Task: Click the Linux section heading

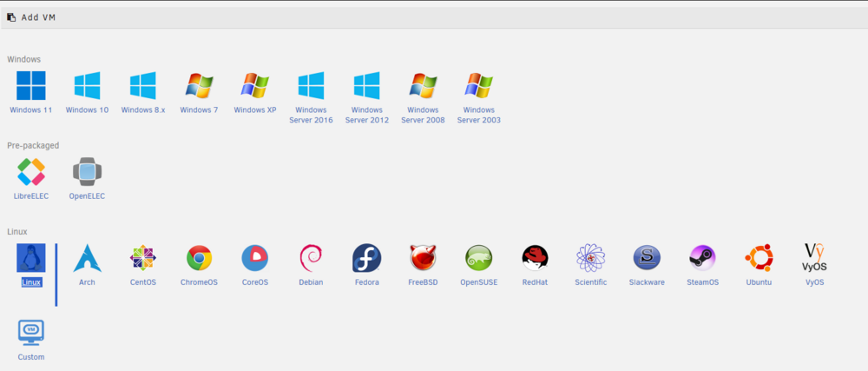Action: pyautogui.click(x=17, y=231)
